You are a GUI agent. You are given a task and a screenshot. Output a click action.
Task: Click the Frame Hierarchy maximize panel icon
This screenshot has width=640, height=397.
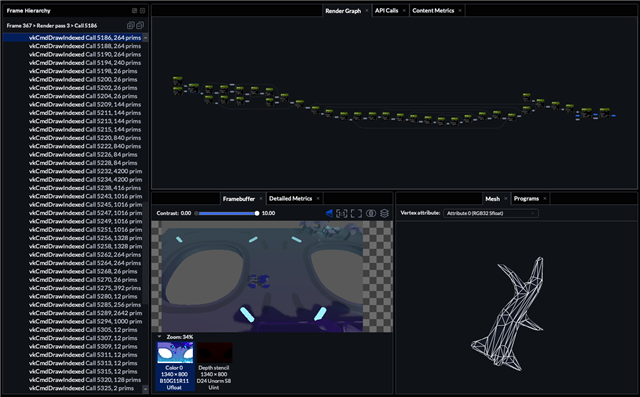click(142, 11)
